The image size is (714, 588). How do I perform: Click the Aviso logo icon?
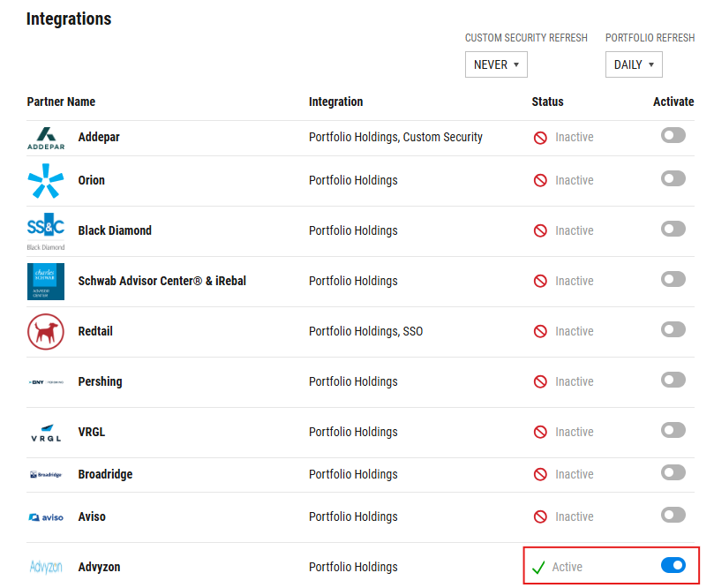tap(46, 517)
